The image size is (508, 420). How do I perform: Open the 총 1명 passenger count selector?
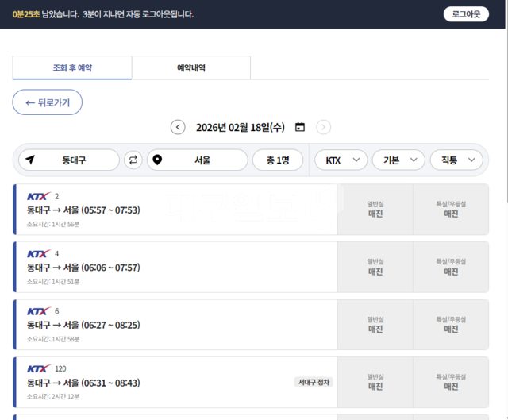point(278,160)
